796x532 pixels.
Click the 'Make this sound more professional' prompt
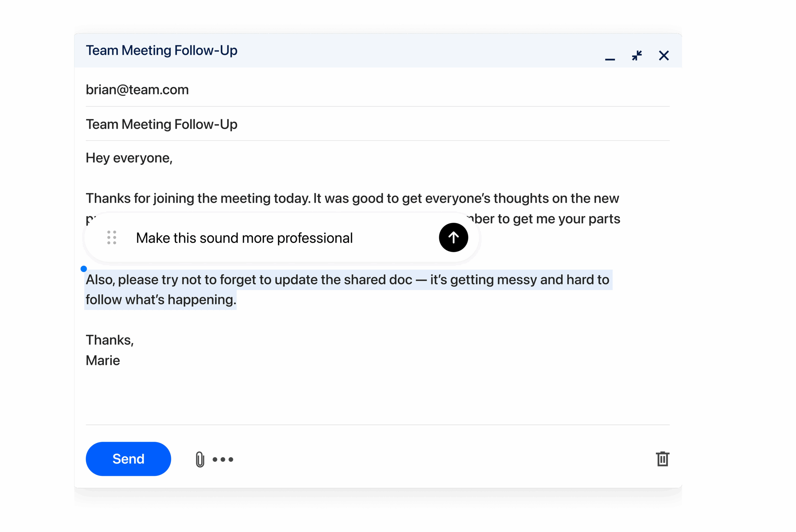pyautogui.click(x=244, y=238)
